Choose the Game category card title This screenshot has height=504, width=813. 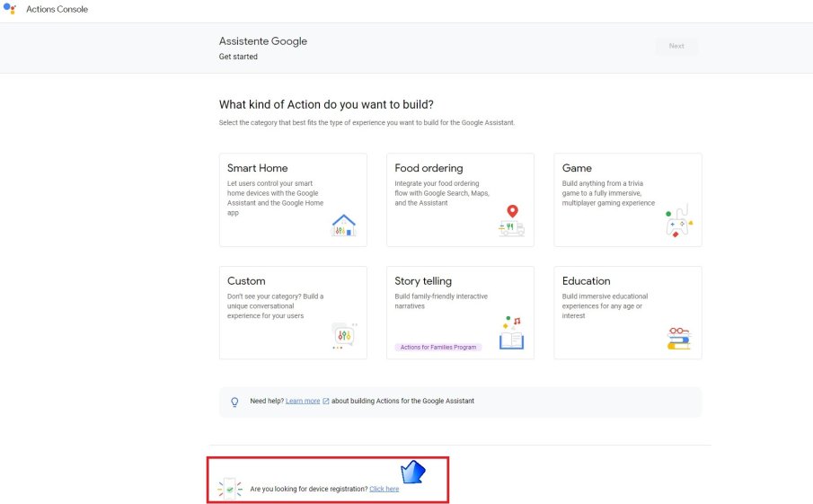tap(577, 168)
